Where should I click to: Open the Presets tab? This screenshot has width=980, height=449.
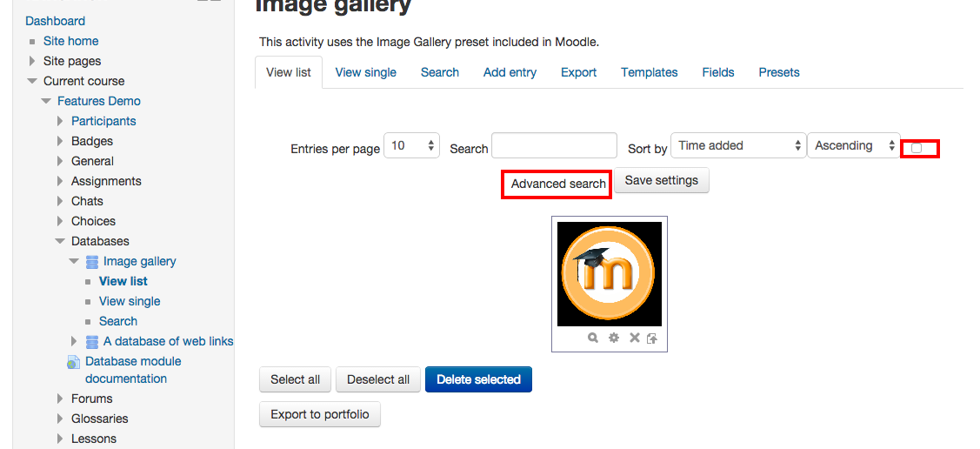[779, 72]
